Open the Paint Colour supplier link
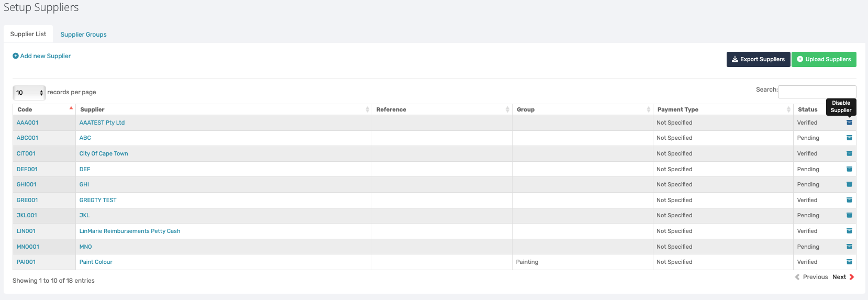This screenshot has height=300, width=868. click(x=96, y=262)
